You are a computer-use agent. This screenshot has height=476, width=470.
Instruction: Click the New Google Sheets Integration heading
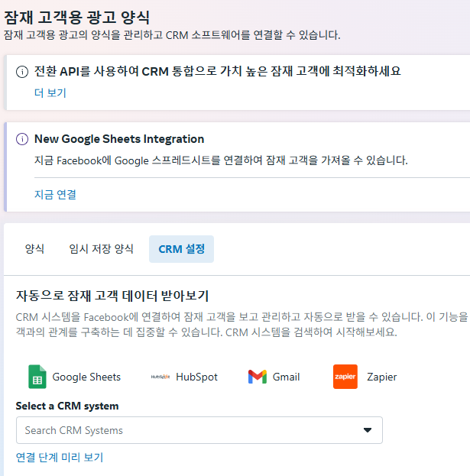click(x=119, y=139)
